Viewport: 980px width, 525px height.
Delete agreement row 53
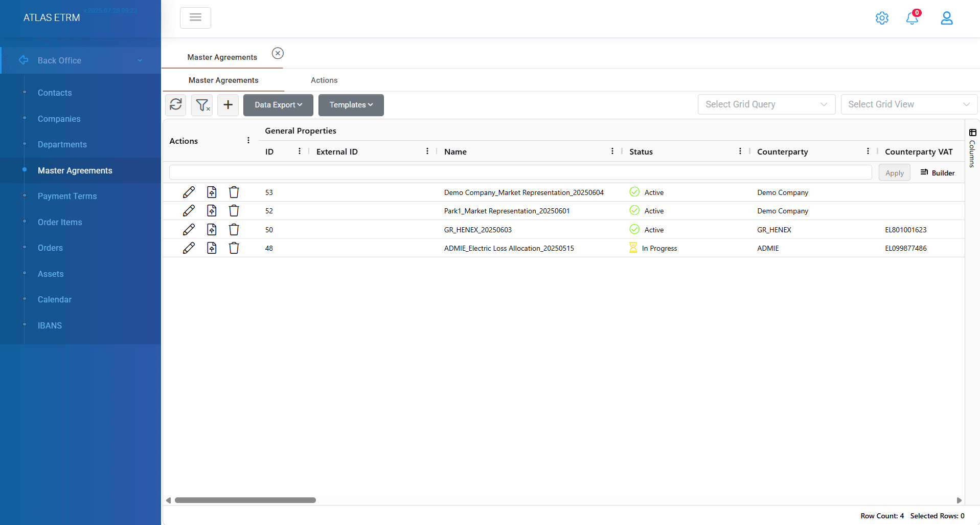(234, 192)
